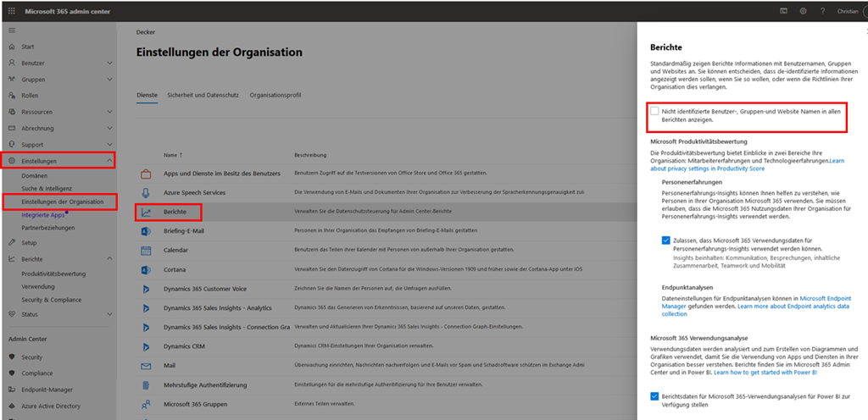Open the Christian account menu
The image size is (868, 420).
847,11
